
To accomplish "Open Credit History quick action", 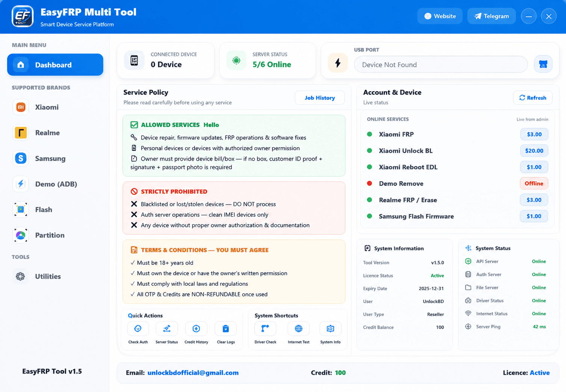I will tap(196, 329).
